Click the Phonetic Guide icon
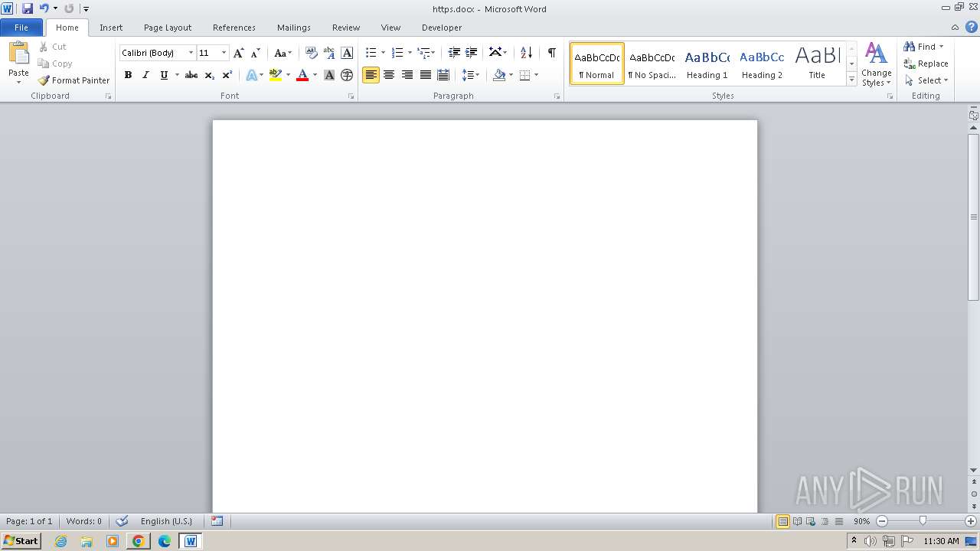Image resolution: width=980 pixels, height=551 pixels. [x=328, y=53]
